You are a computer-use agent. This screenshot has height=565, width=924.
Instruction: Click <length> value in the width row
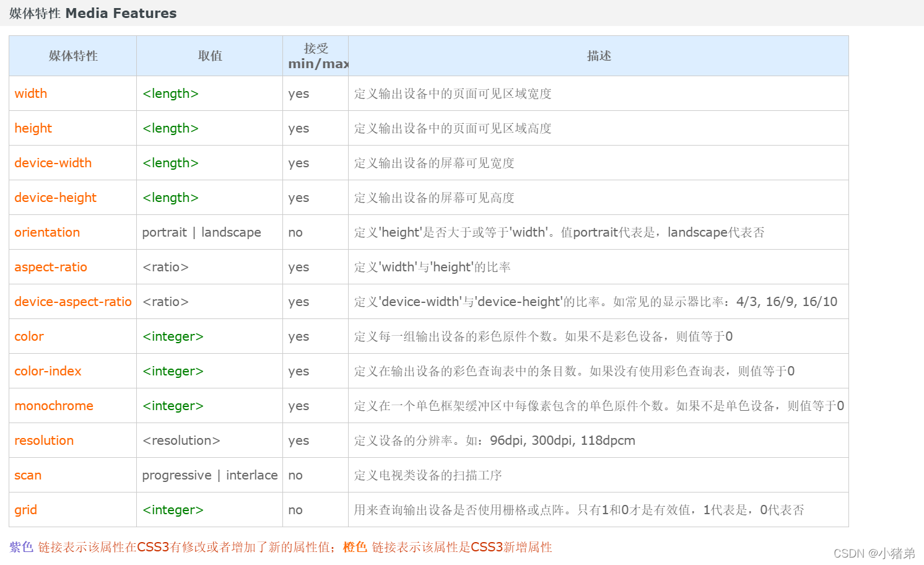point(170,94)
